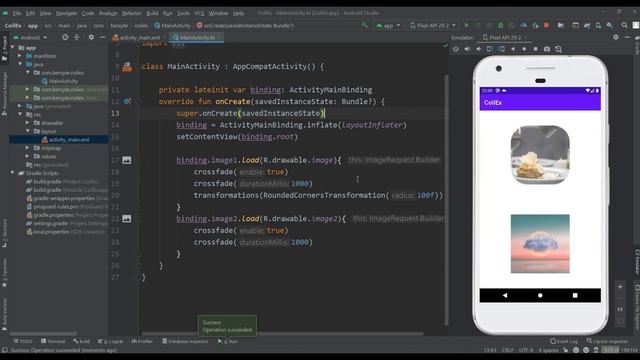Viewport: 640px width, 360px height.
Task: Click emulator volume up icon
Action: point(467,49)
